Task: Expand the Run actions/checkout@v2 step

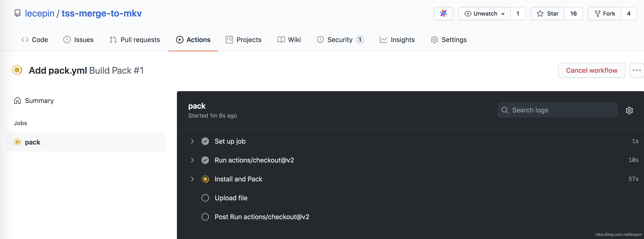Action: point(192,160)
